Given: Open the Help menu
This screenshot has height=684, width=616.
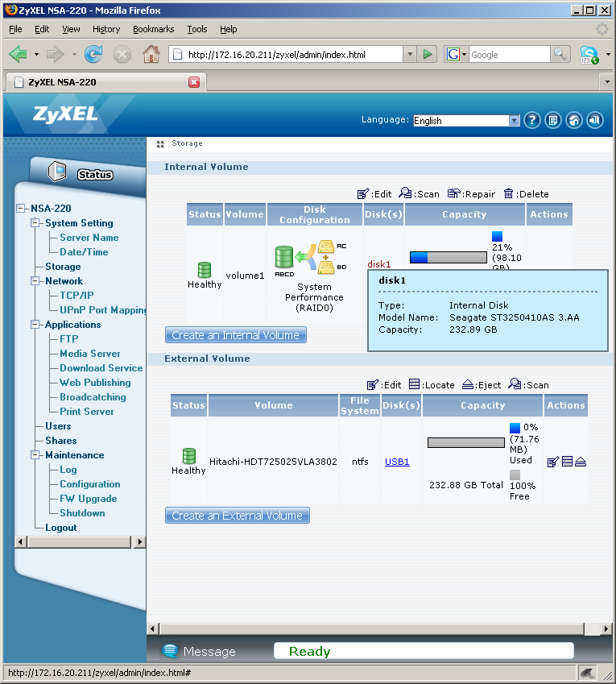Looking at the screenshot, I should 228,29.
